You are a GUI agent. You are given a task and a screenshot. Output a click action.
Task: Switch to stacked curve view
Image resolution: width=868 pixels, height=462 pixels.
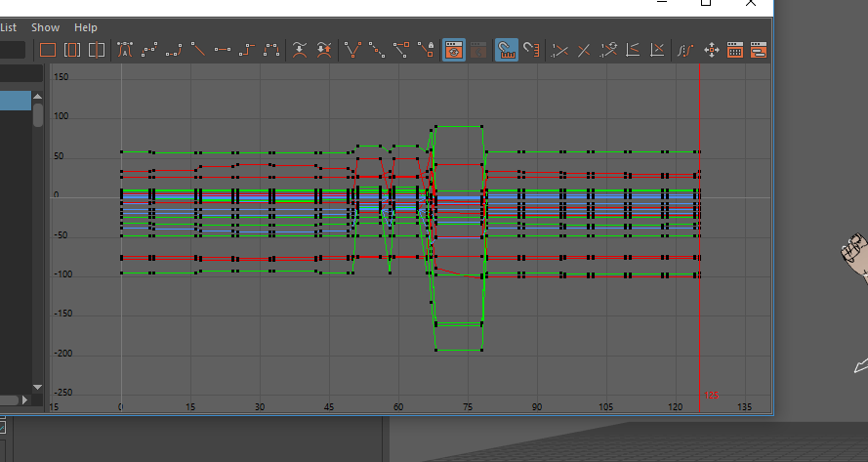pos(633,51)
